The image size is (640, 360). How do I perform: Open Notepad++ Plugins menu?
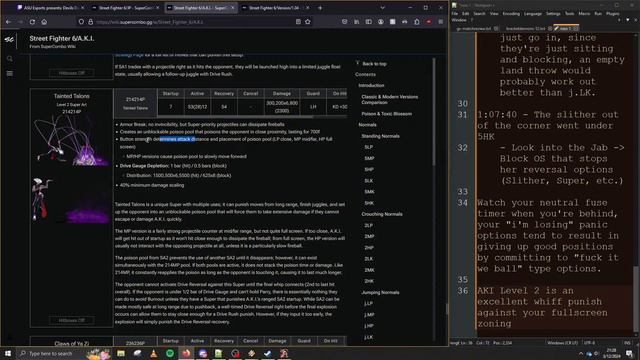[613, 14]
